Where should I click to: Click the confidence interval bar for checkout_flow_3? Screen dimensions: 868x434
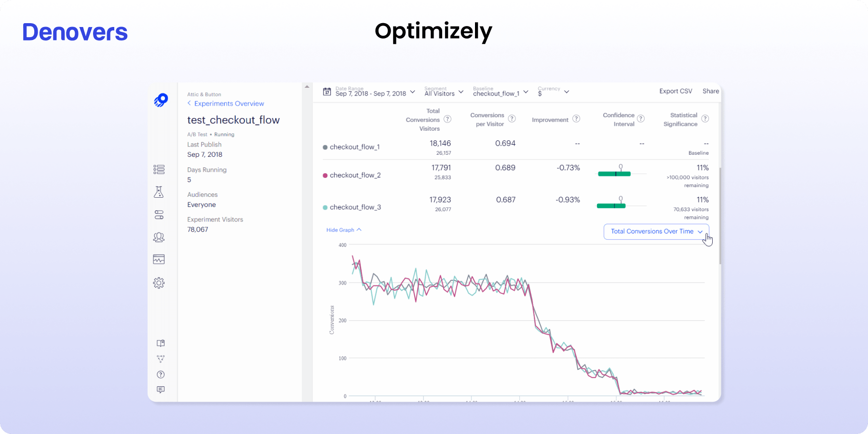click(x=611, y=206)
